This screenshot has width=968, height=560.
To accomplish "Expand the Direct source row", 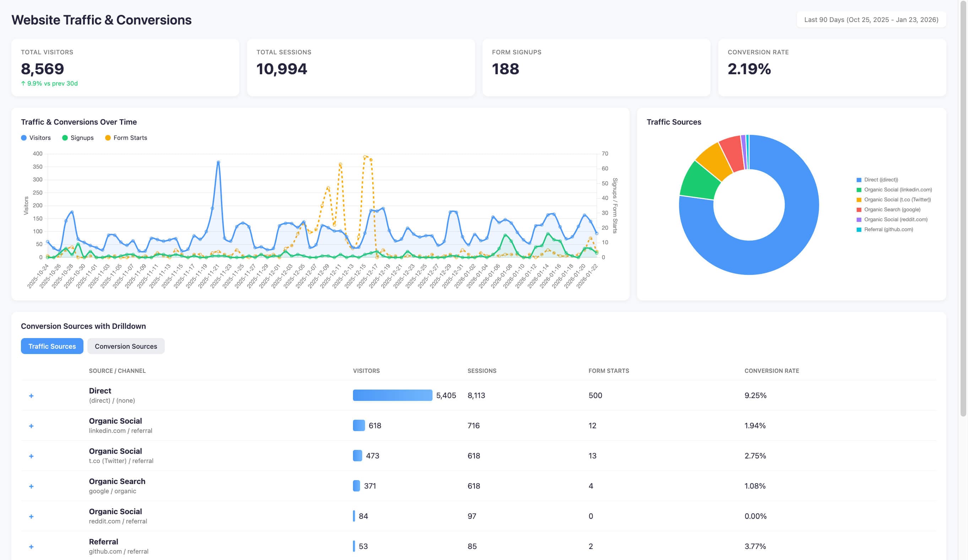I will [31, 396].
